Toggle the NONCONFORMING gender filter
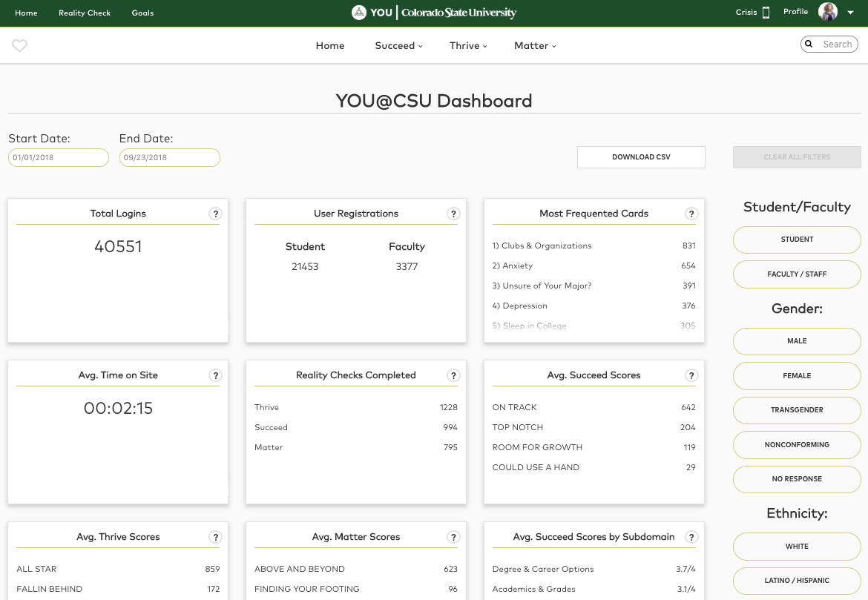Screen dimensions: 868x600 click(x=797, y=444)
